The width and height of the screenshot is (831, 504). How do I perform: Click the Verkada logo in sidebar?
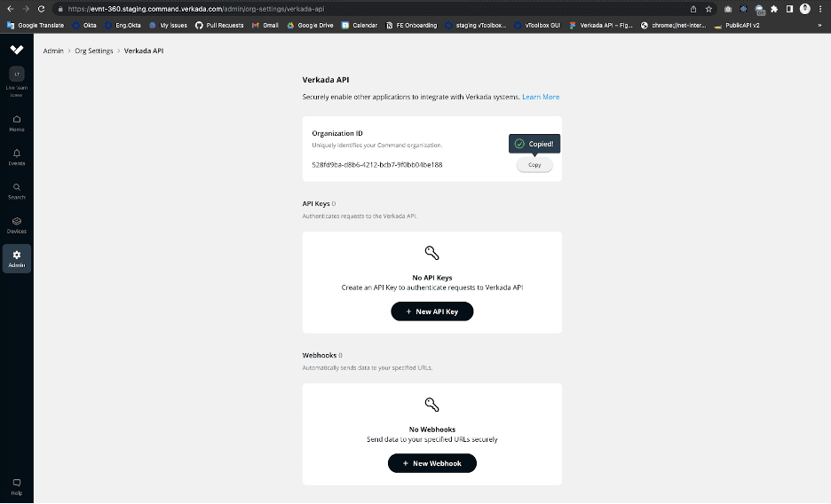click(17, 49)
